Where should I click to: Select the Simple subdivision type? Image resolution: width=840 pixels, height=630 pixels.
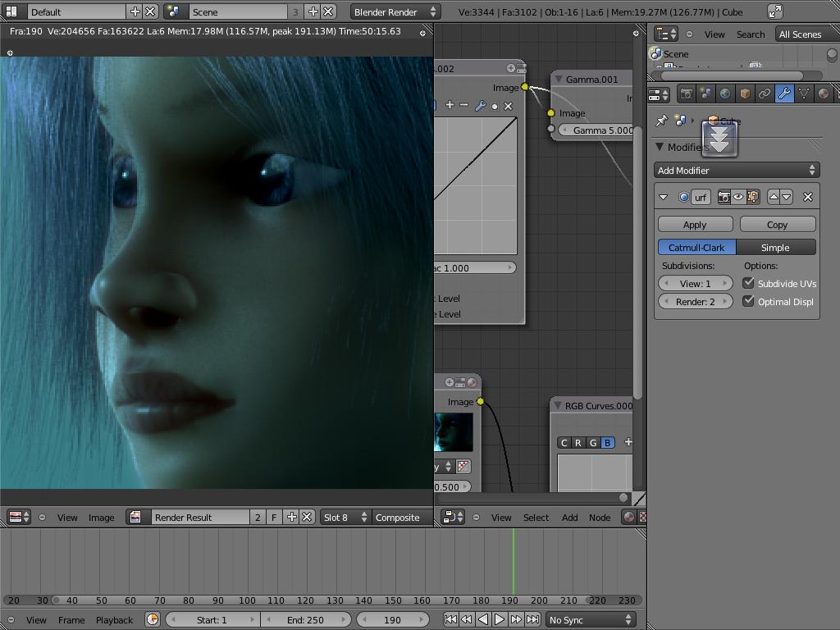[x=775, y=248]
